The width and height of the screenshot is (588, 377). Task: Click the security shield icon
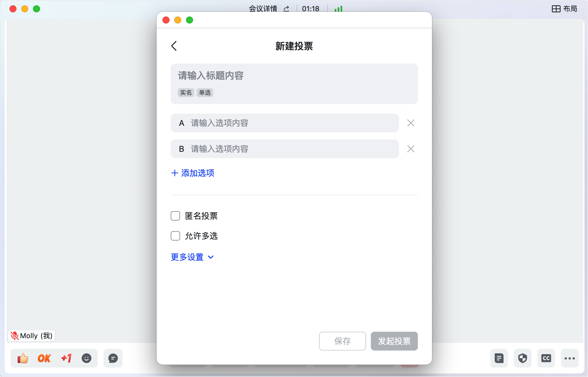point(523,358)
